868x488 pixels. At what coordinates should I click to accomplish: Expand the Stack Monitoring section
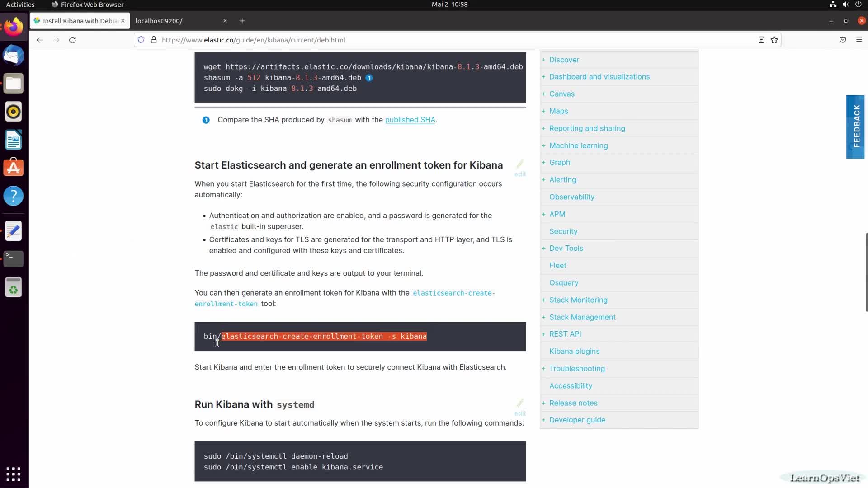point(543,300)
